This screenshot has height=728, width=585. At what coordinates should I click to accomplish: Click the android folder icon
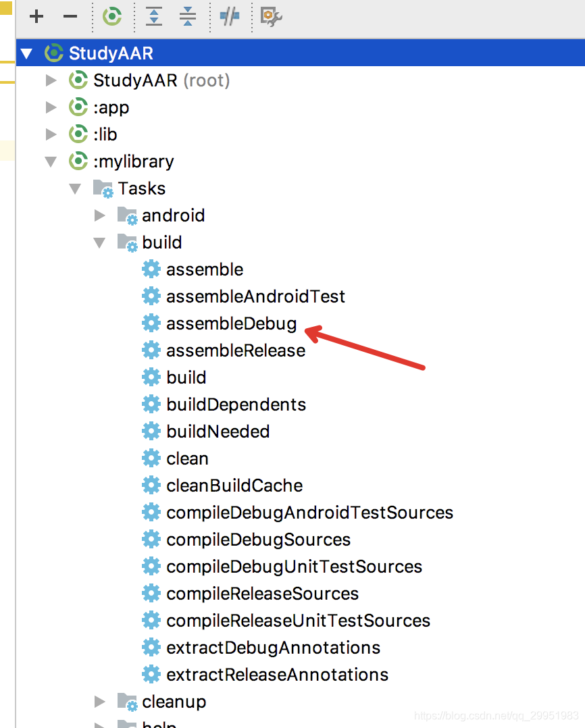point(128,216)
